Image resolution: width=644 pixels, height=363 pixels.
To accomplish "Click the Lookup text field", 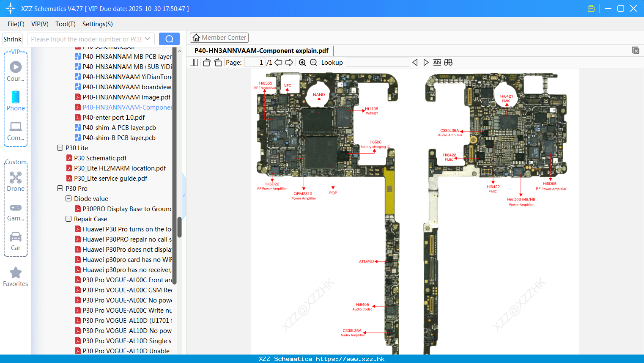I will (x=377, y=62).
